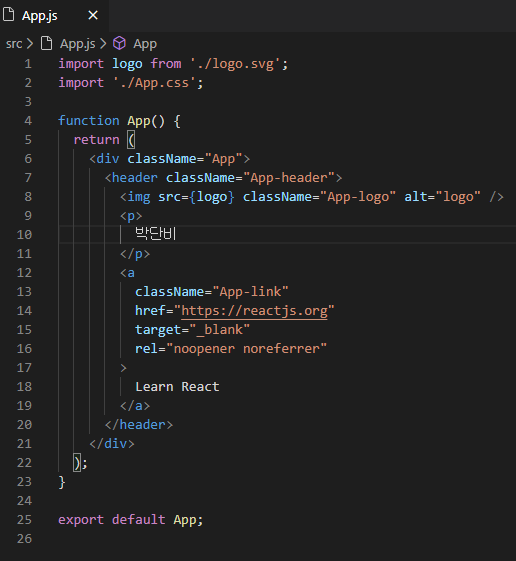516x561 pixels.
Task: Click the closing </a> tag
Action: (x=135, y=406)
